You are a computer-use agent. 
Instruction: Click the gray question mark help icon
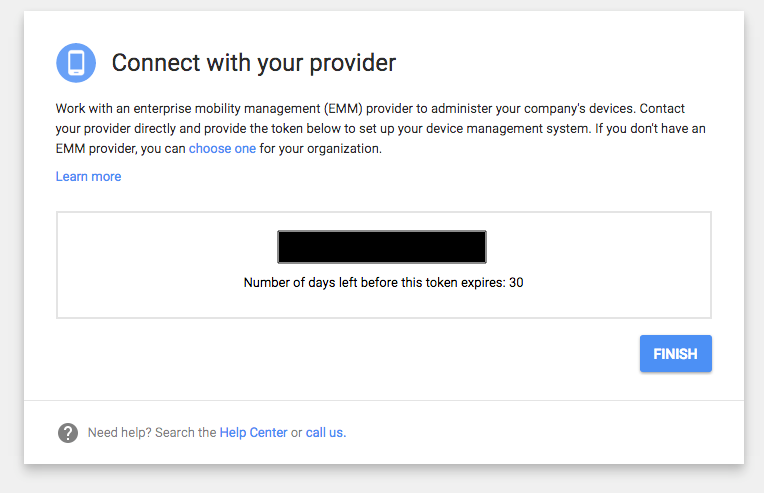pyautogui.click(x=68, y=433)
